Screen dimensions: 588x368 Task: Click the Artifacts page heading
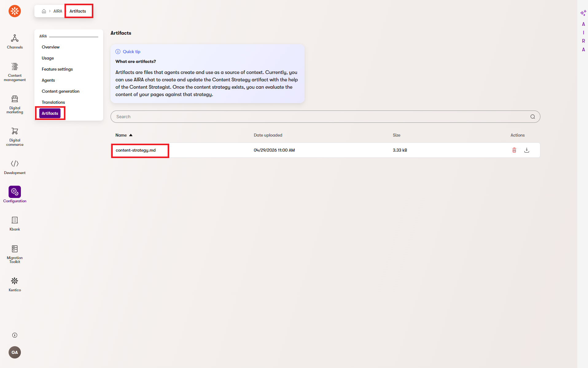pos(121,33)
